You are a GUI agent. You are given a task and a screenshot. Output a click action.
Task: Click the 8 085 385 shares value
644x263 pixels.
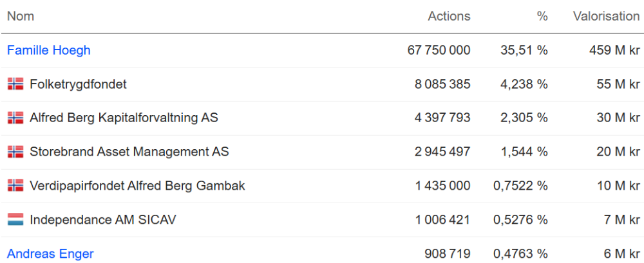pos(442,84)
